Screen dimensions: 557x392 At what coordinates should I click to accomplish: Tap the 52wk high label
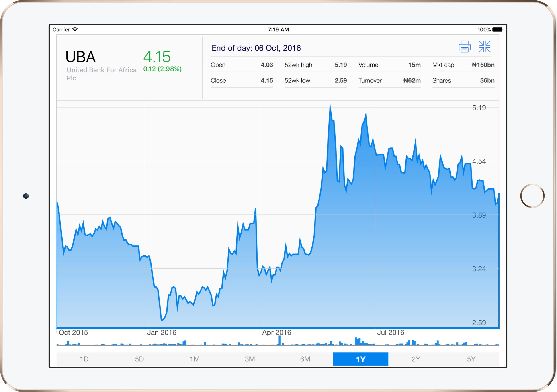[298, 65]
